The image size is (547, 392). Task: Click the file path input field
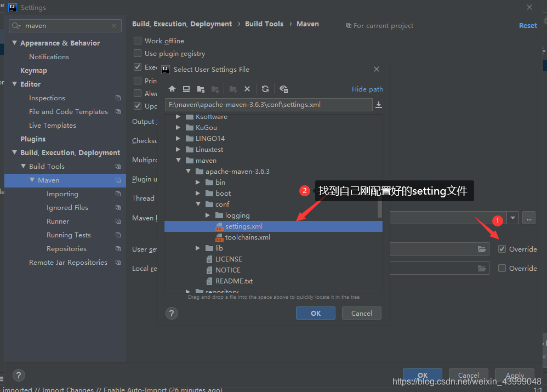coord(269,104)
